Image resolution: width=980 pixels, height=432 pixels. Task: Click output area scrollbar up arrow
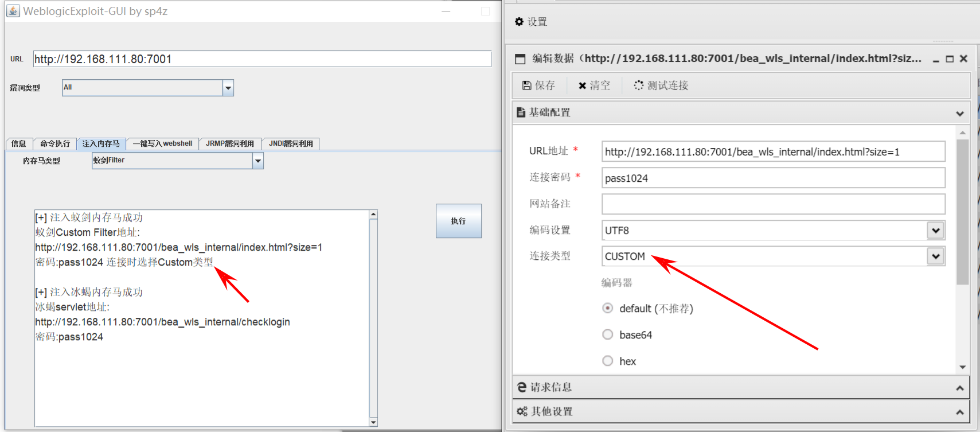pos(373,215)
